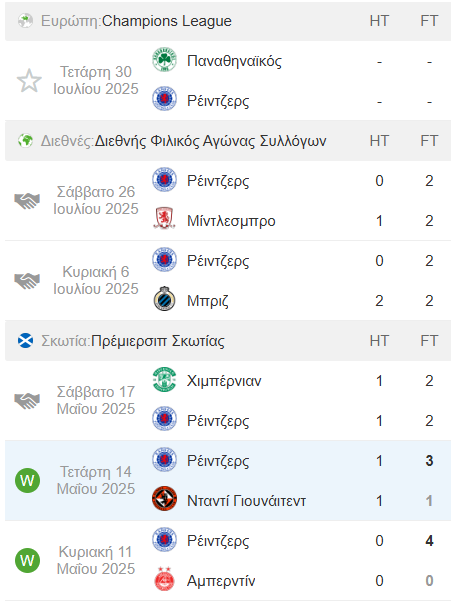The height and width of the screenshot is (607, 453).
Task: Click Μίντλεσμπρο club crest icon
Action: (165, 219)
